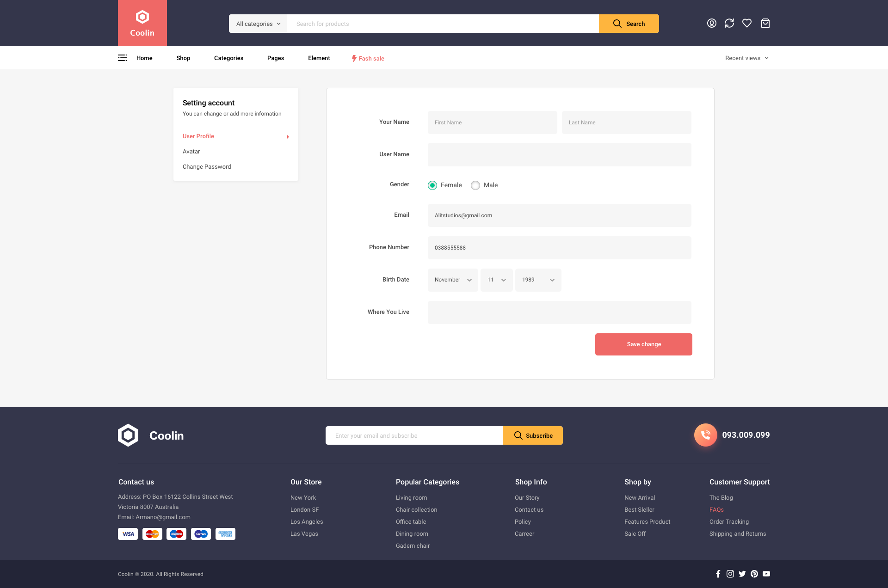Click the yellow Subscribe button
The width and height of the screenshot is (888, 588).
[533, 435]
